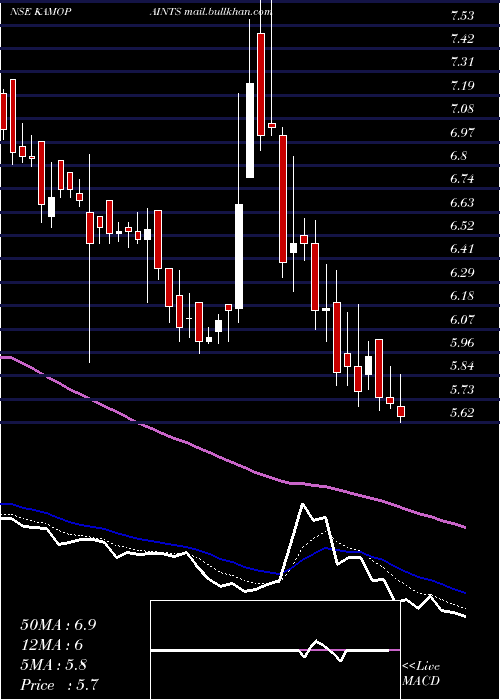Image resolution: width=500 pixels, height=700 pixels.
Task: Select the 5.84 price level label
Action: pos(462,366)
